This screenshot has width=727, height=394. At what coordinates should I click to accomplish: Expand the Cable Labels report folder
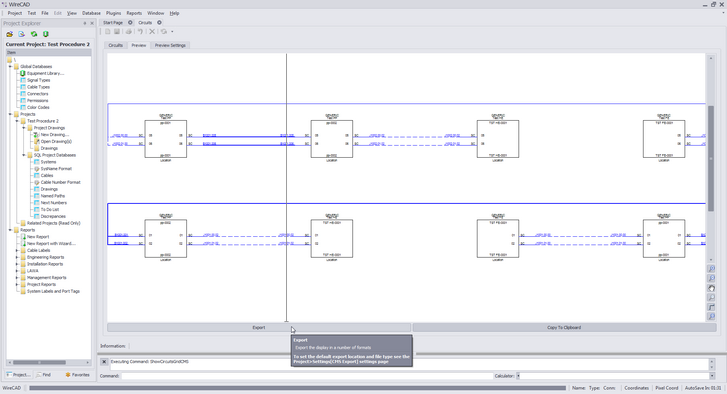click(17, 250)
